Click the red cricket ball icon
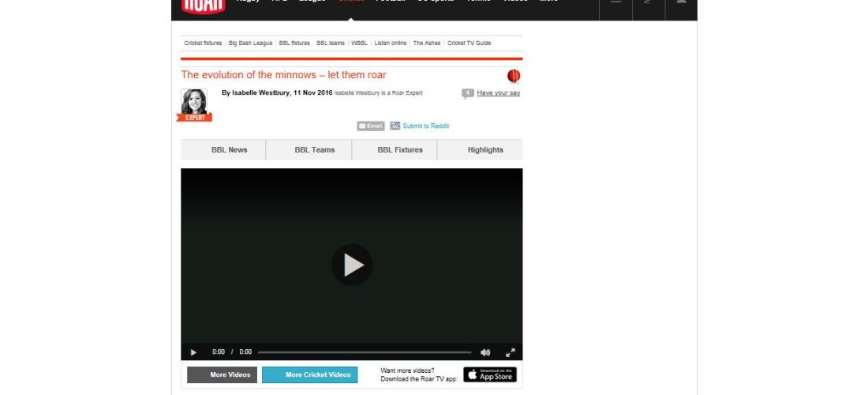The width and height of the screenshot is (868, 395). point(514,76)
